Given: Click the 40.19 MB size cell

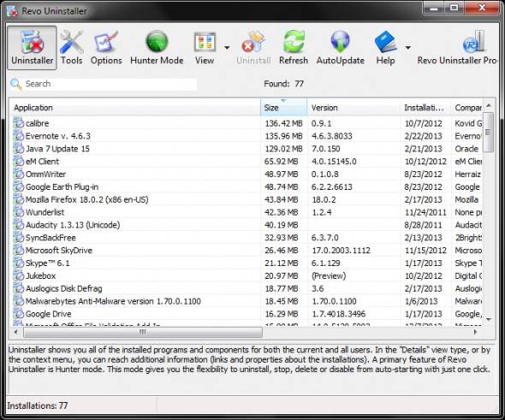Looking at the screenshot, I should click(x=281, y=225).
